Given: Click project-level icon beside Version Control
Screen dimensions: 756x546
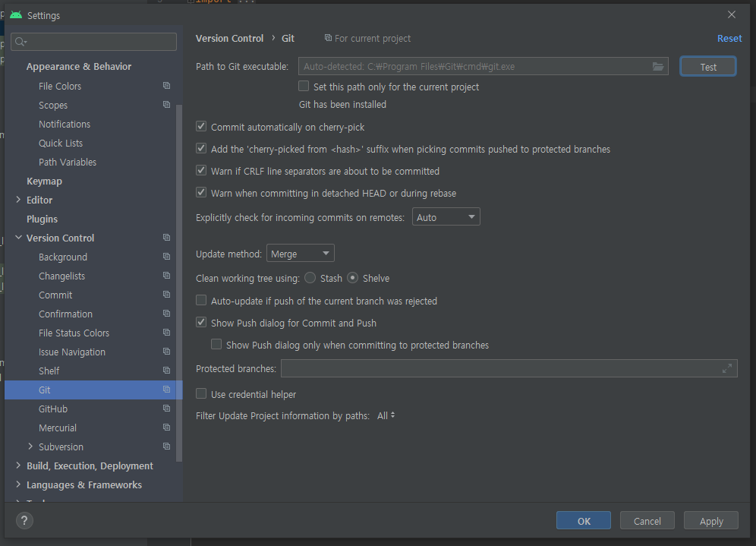Looking at the screenshot, I should [x=166, y=238].
